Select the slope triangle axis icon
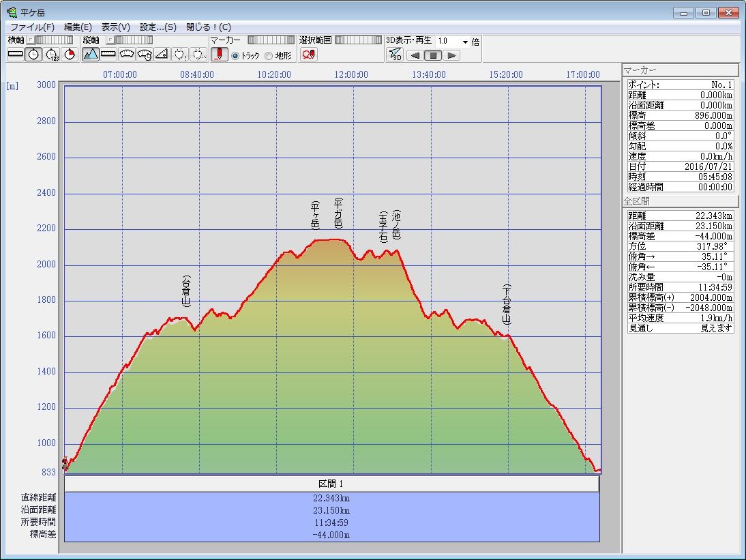Image resolution: width=746 pixels, height=560 pixels. [162, 55]
